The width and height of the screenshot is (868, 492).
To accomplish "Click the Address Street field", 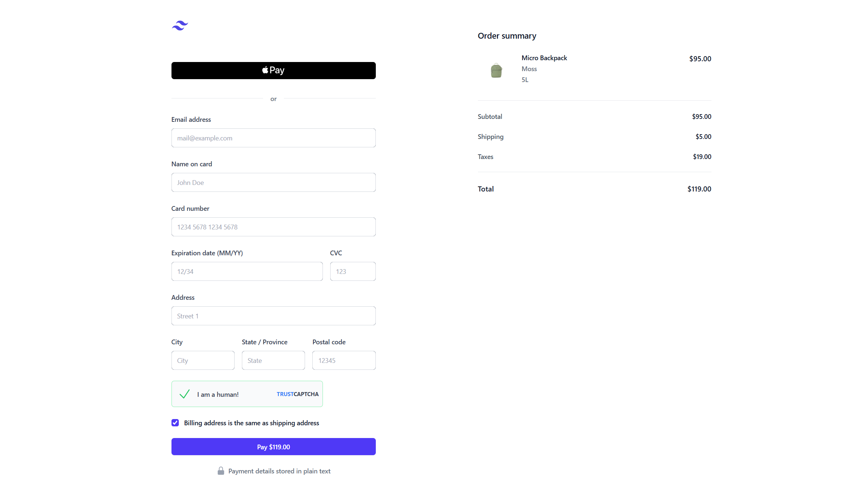I will point(273,316).
